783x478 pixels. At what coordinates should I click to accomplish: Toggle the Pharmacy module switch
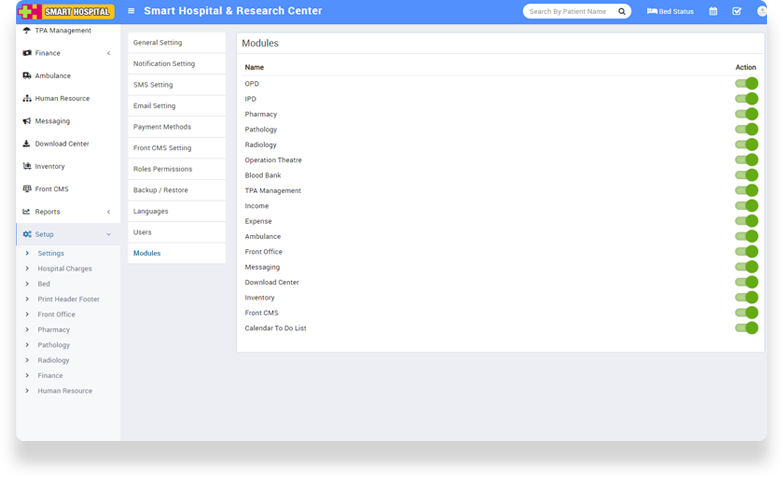click(x=746, y=114)
